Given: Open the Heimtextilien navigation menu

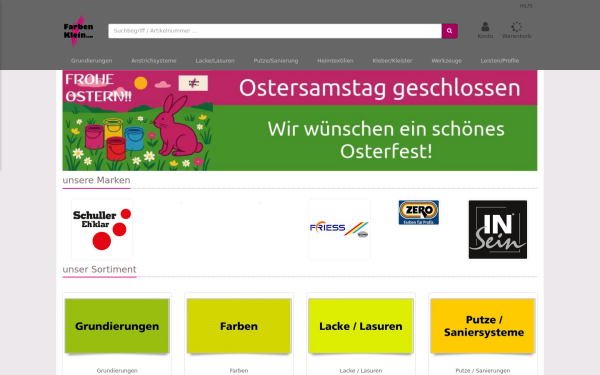Looking at the screenshot, I should click(335, 60).
